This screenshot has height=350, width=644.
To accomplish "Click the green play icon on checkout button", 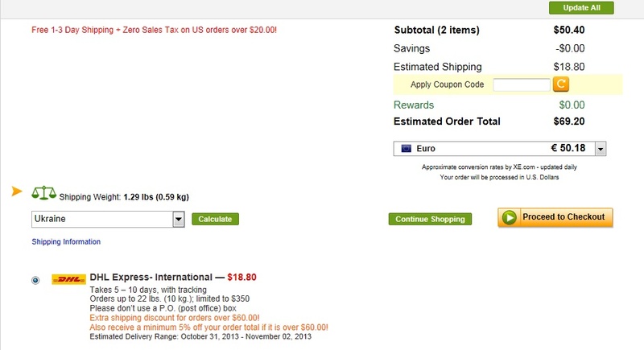I will point(510,217).
